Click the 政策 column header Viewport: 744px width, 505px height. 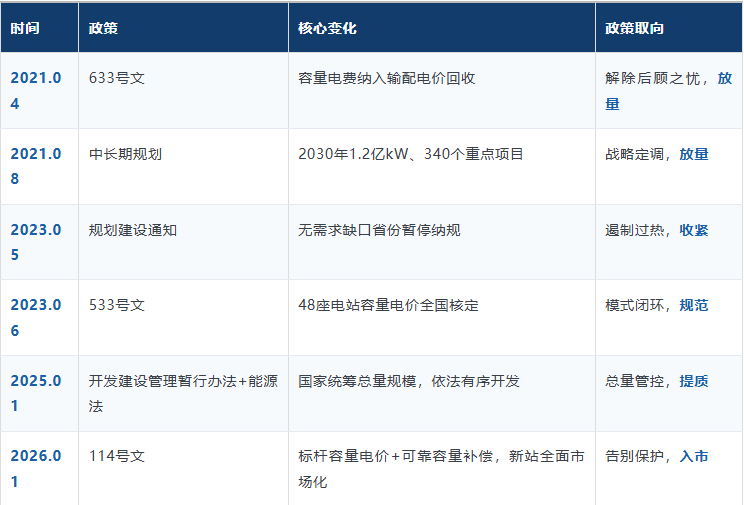click(x=183, y=28)
